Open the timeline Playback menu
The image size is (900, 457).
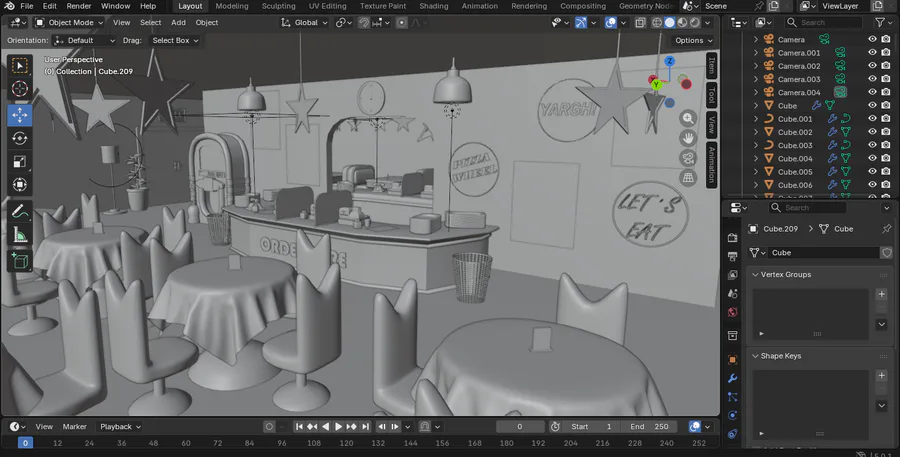(x=120, y=427)
